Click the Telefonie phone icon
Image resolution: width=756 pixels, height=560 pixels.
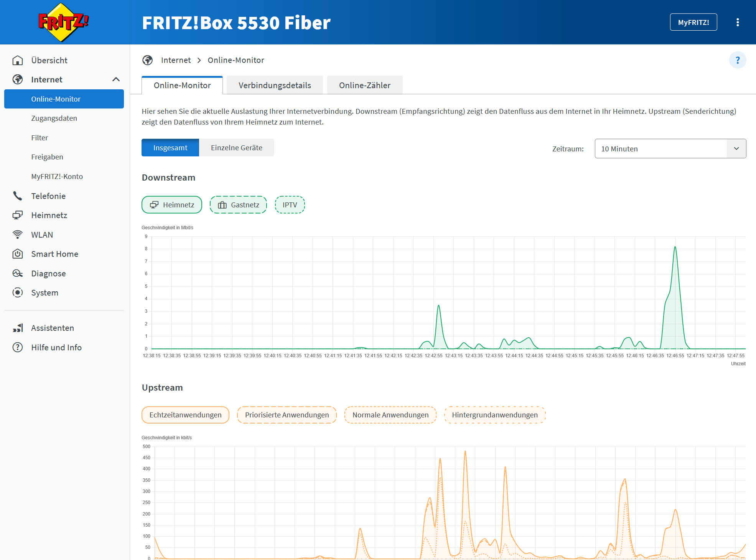click(x=18, y=196)
